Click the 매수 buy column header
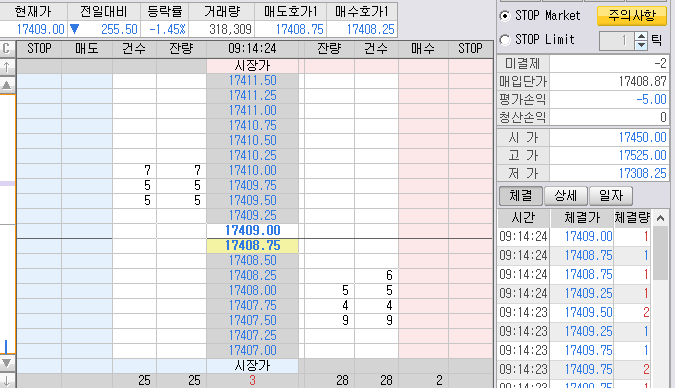The image size is (675, 388). point(423,49)
